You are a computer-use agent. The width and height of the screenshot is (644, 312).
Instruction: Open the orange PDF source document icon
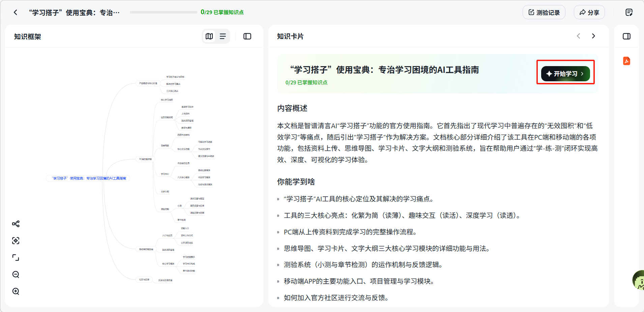point(626,61)
